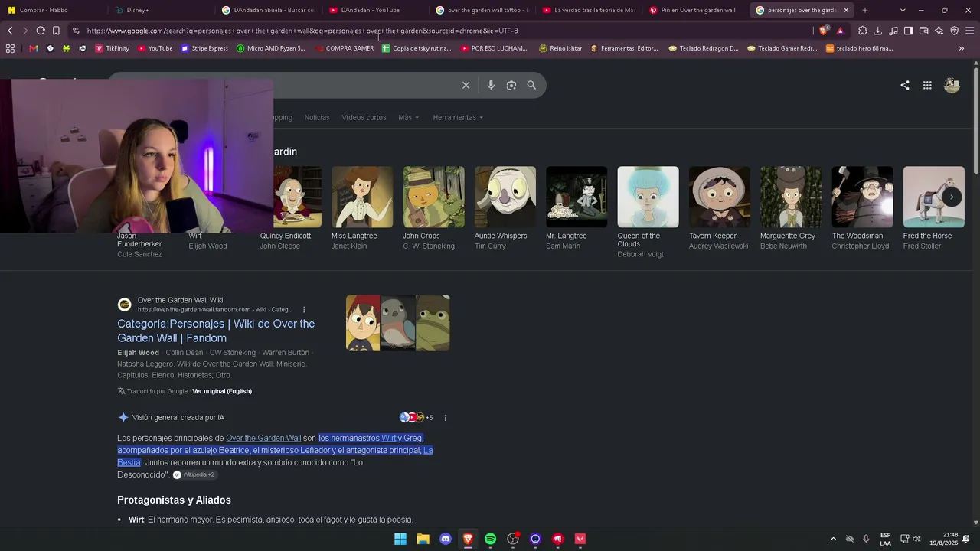
Task: Open the volume control in system tray
Action: pos(916,539)
